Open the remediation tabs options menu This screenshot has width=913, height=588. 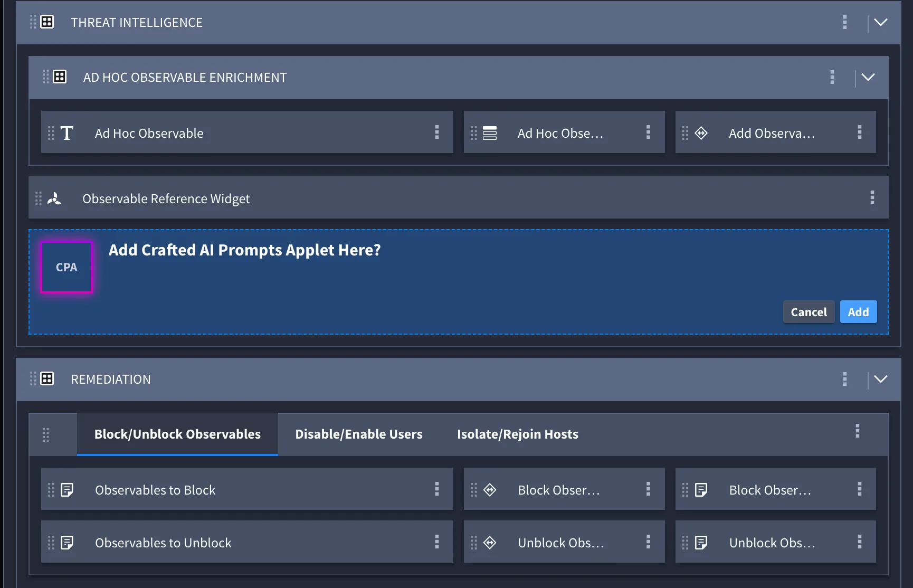(x=858, y=431)
